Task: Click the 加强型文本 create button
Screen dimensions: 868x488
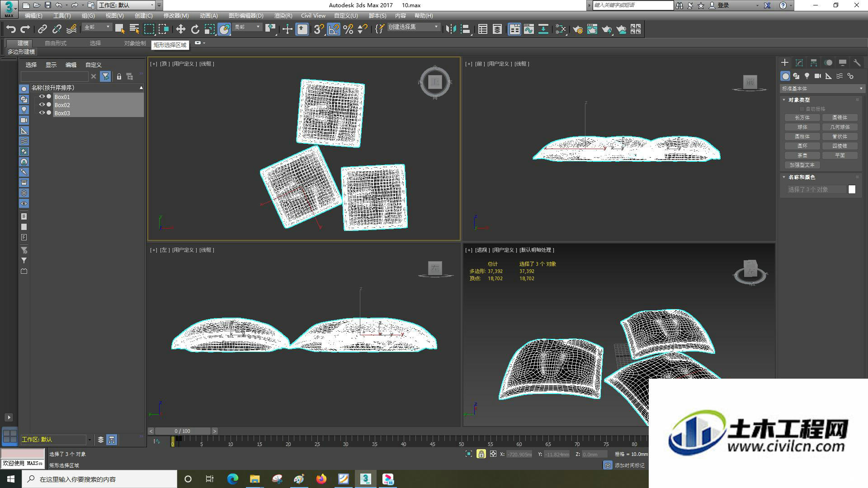Action: (802, 165)
